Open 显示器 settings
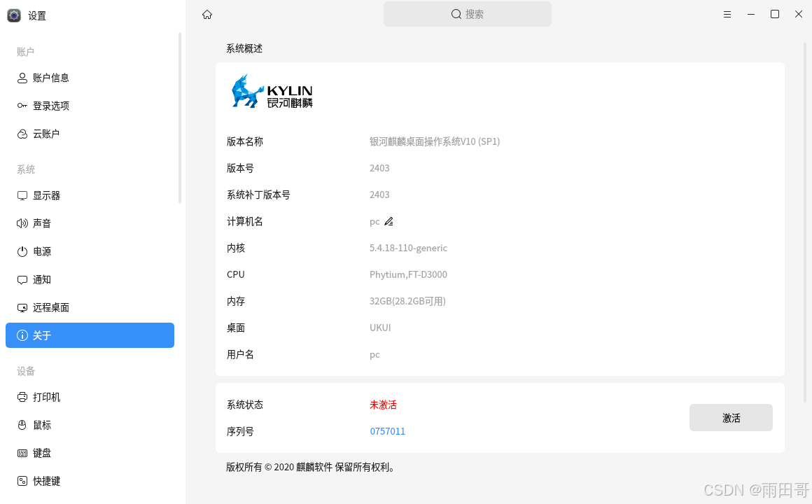The height and width of the screenshot is (504, 812). pos(90,196)
